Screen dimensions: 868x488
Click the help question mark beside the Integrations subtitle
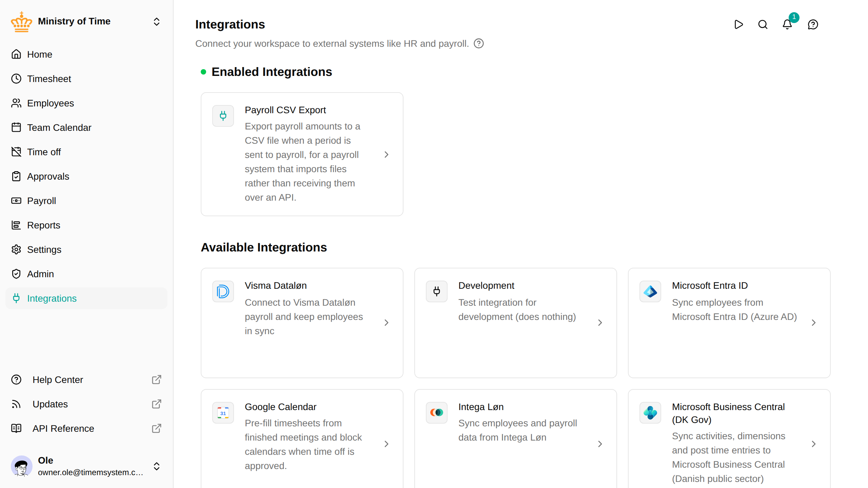(x=479, y=43)
